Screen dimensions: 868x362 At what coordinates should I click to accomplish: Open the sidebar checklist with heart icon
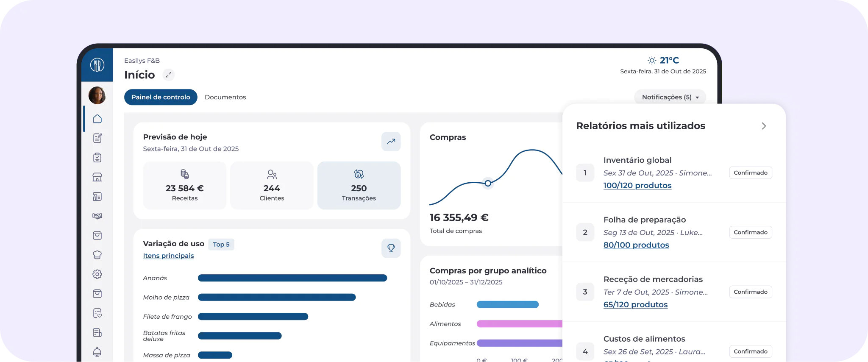point(97,313)
